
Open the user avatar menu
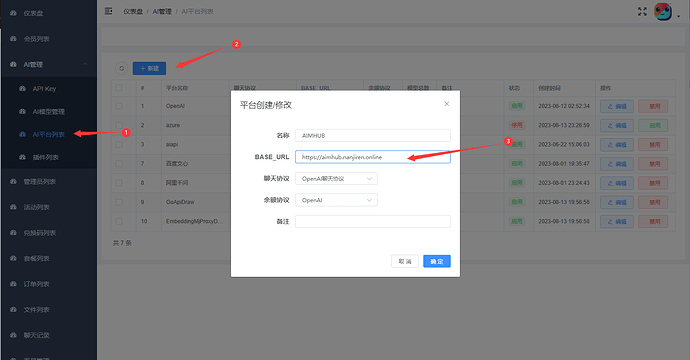tap(663, 12)
